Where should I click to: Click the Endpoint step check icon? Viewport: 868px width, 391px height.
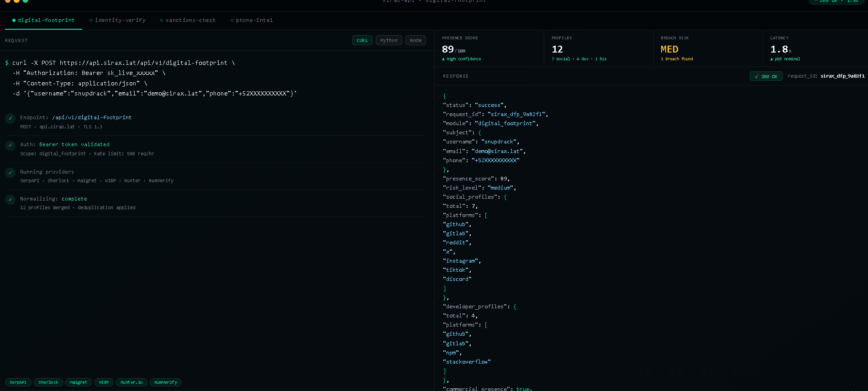tap(10, 118)
